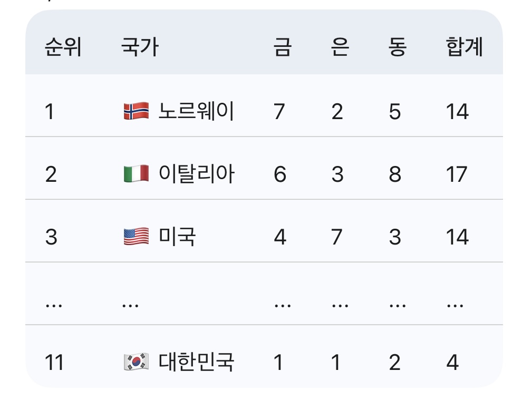Click Italy's bronze count of 8

[395, 174]
